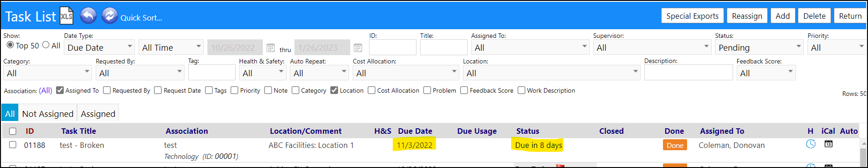The width and height of the screenshot is (868, 168).
Task: Click the Title filter input field
Action: 443,47
